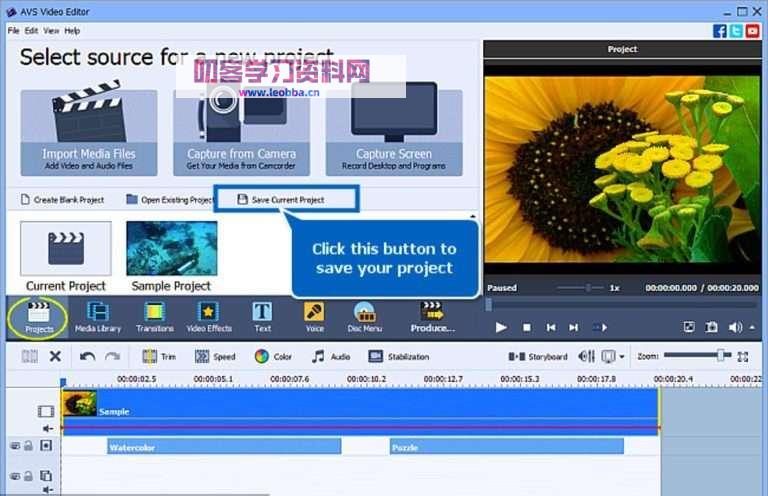The image size is (768, 496).
Task: Open the Audio tool in timeline toolbar
Action: (331, 356)
